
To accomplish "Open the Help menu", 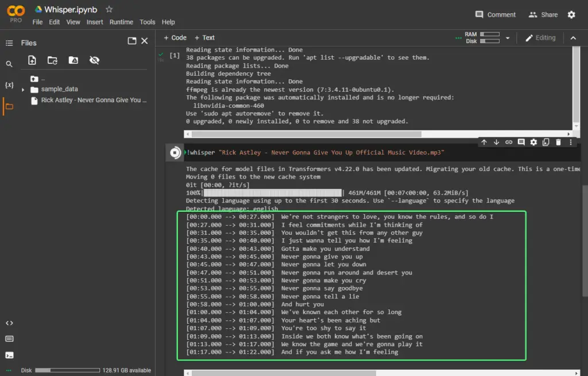I will click(x=168, y=22).
